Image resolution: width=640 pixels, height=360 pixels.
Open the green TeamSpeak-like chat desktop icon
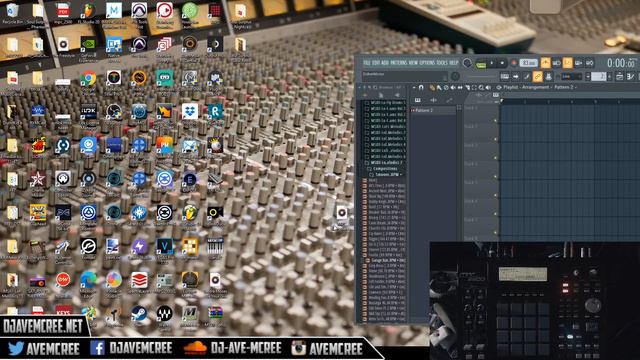(189, 11)
